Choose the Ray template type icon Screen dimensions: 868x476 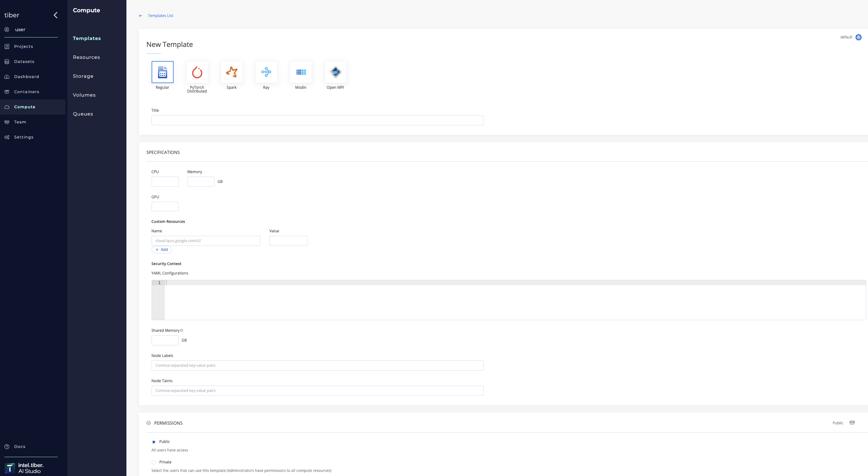[266, 72]
